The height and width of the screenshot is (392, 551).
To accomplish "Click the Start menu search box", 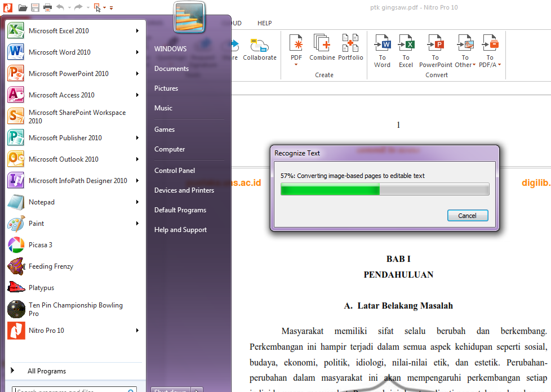I will (x=73, y=389).
